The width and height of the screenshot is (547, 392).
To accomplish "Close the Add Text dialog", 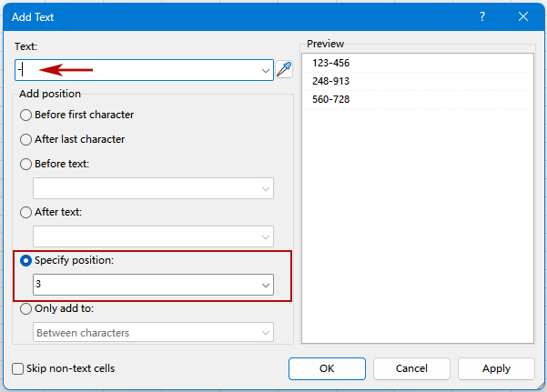I will pyautogui.click(x=523, y=16).
